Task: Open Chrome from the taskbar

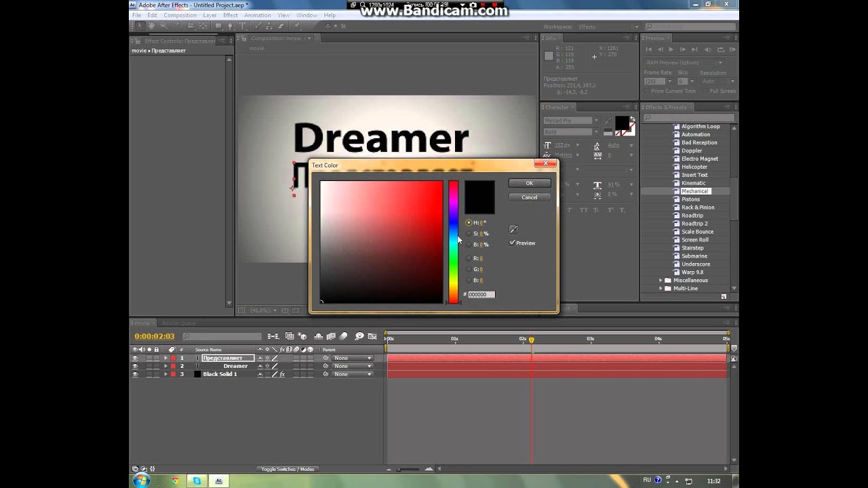Action: pos(175,481)
